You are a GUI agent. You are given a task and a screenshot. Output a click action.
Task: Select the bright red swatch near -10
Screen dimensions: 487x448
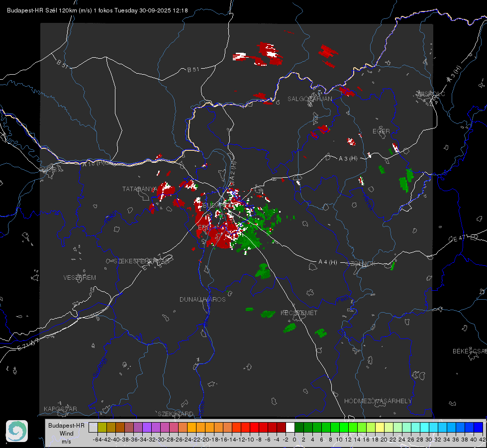(x=254, y=427)
